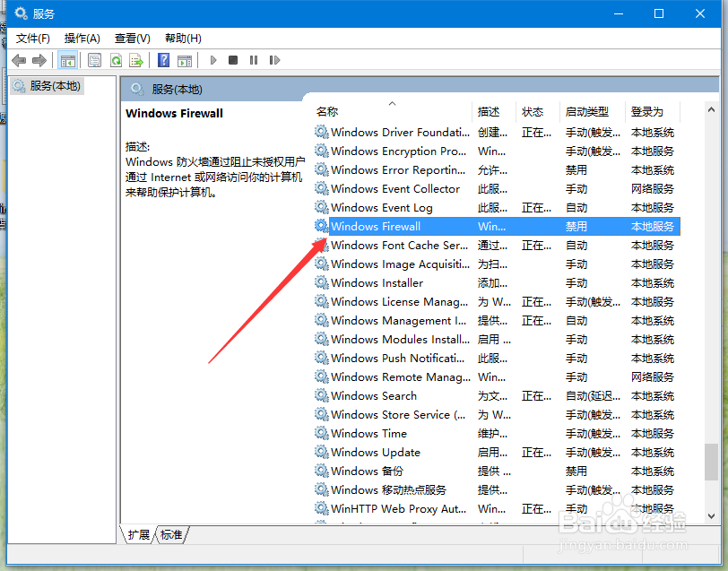Click the gear icon beside Windows Time
The image size is (728, 571).
pyautogui.click(x=321, y=433)
